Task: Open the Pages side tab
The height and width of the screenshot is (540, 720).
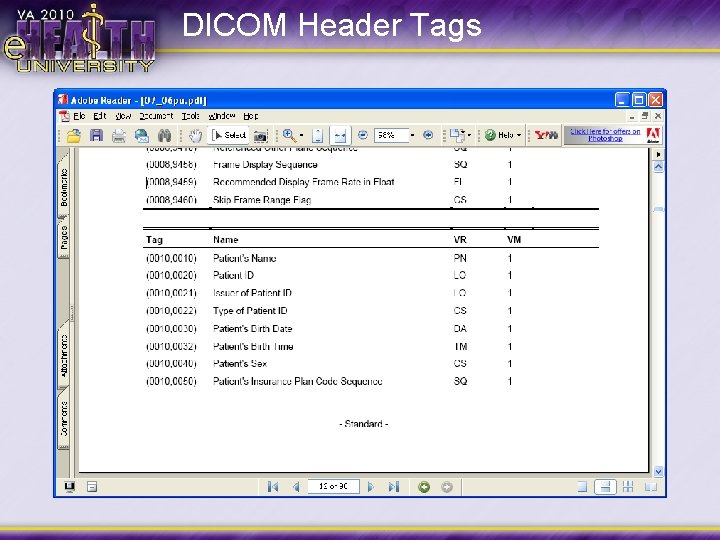Action: (64, 237)
